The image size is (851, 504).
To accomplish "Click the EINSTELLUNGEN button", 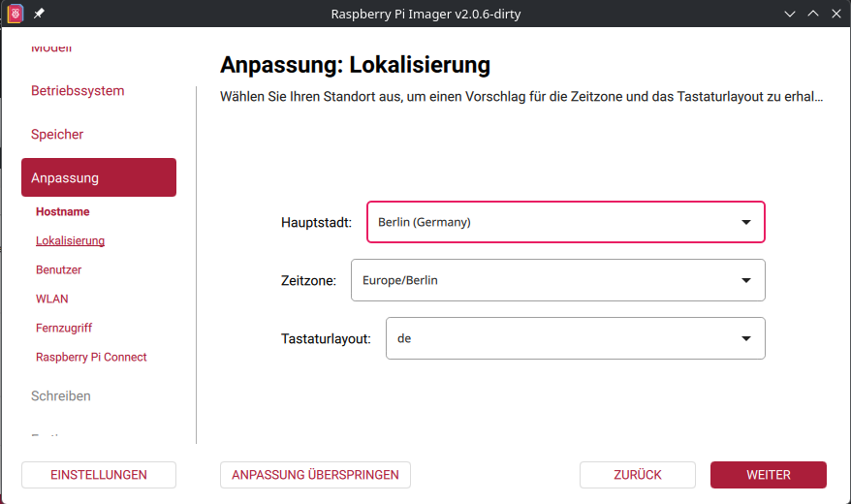I will 99,475.
